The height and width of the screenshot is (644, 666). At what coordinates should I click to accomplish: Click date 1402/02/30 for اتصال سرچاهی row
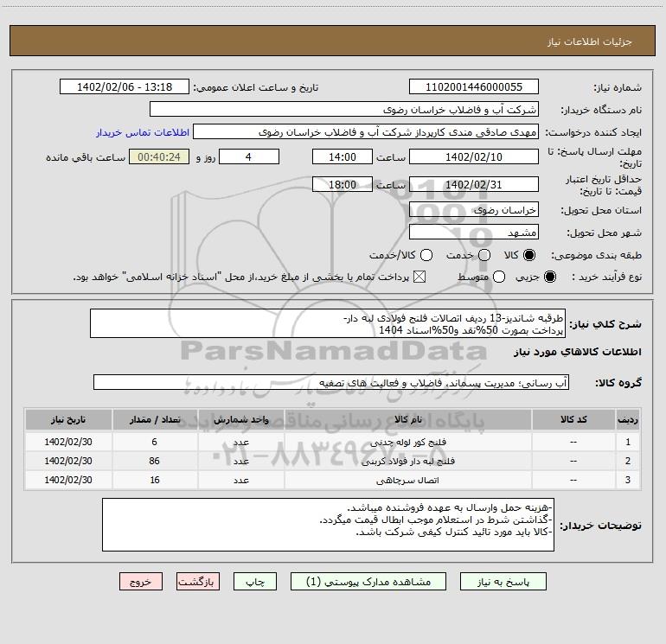tap(68, 480)
